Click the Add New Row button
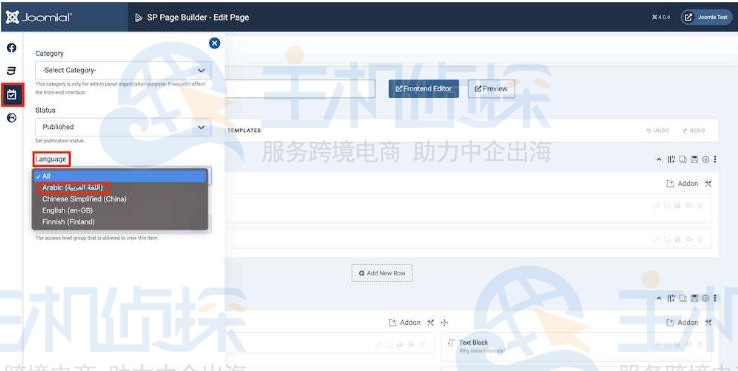Image resolution: width=738 pixels, height=371 pixels. pos(382,273)
